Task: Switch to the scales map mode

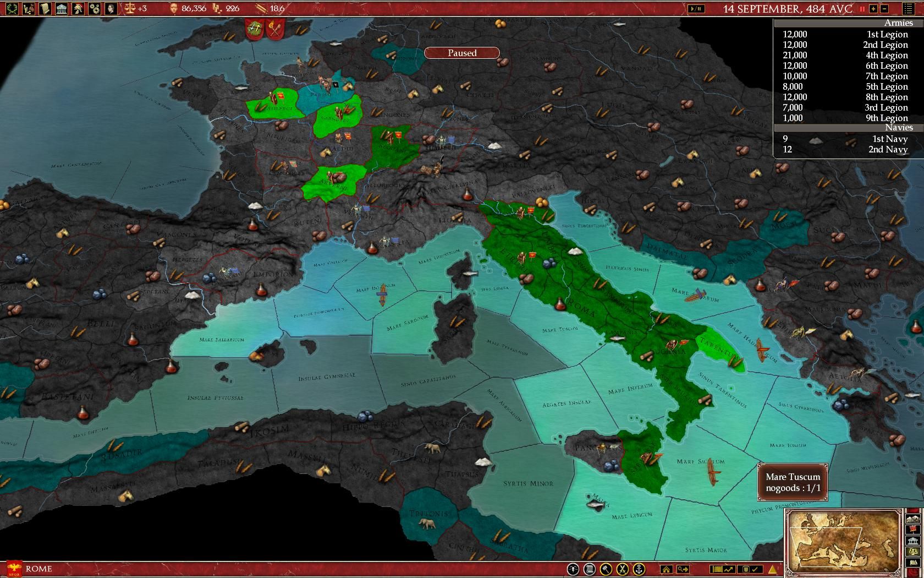Action: point(913,551)
